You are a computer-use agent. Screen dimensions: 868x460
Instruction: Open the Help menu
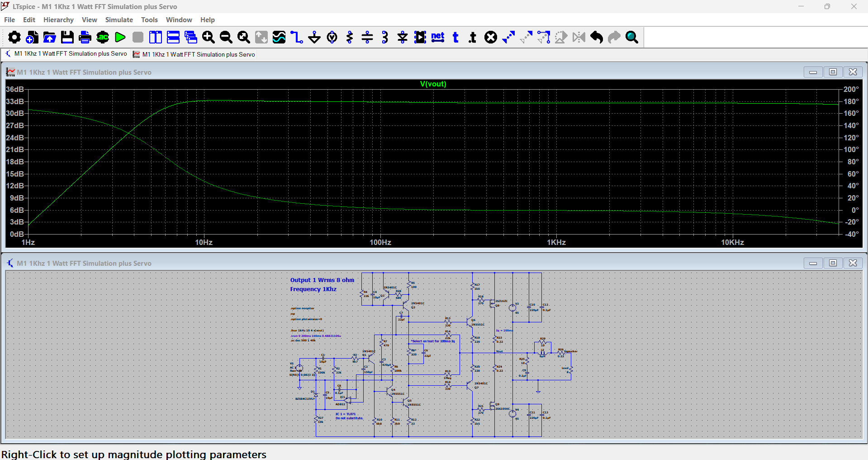(x=208, y=20)
